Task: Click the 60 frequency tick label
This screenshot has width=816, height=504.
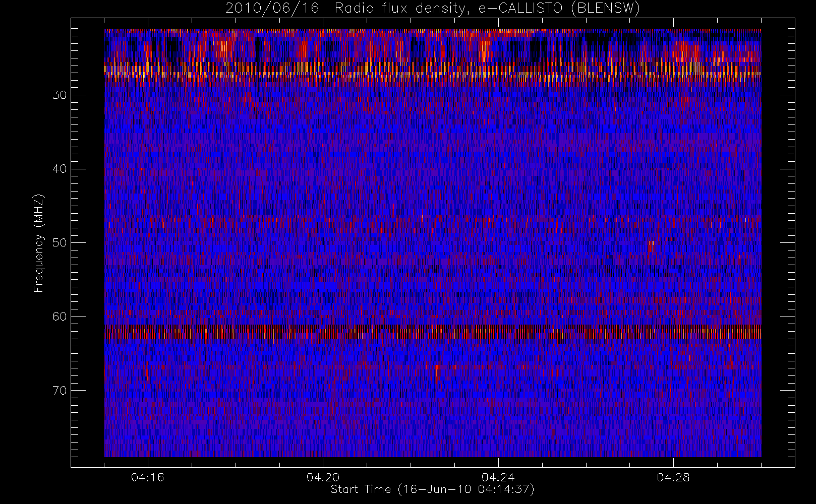Action: pyautogui.click(x=60, y=317)
